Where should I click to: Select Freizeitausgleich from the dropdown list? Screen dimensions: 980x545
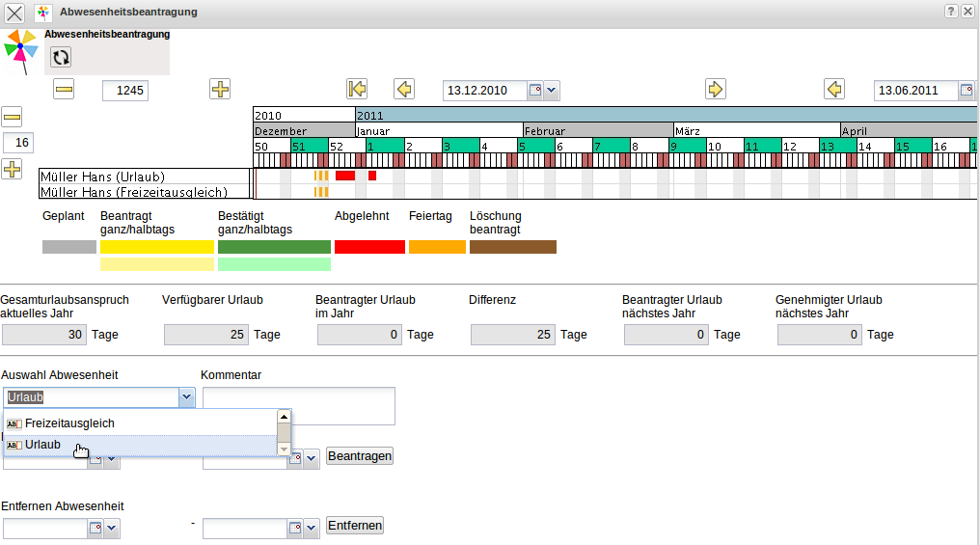(x=69, y=423)
